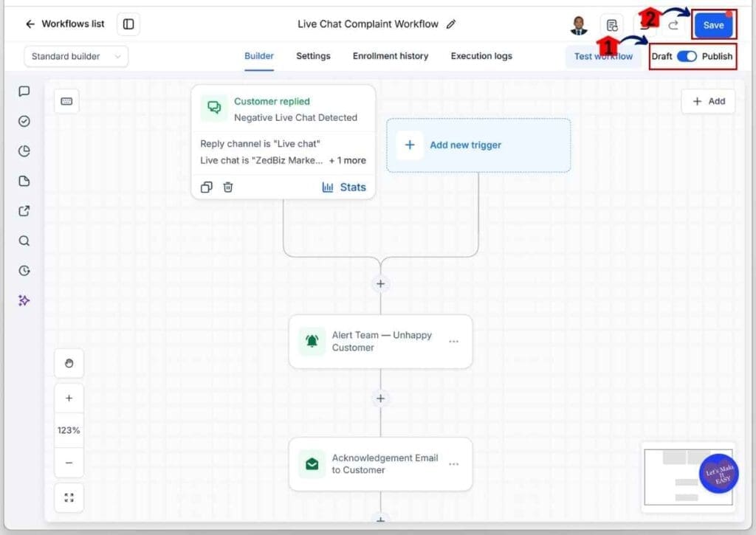
Task: Open the clock history sidebar icon
Action: tap(24, 270)
